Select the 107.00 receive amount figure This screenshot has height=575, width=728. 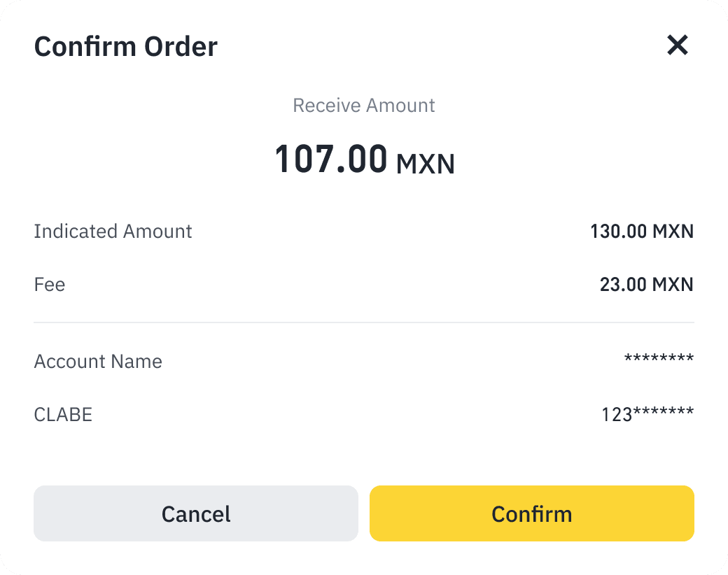[330, 159]
